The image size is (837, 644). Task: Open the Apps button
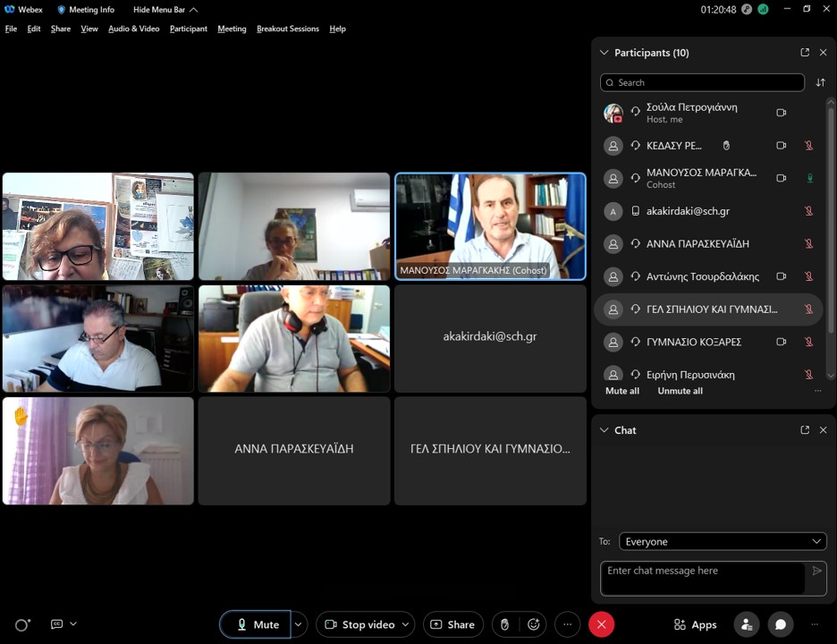695,624
